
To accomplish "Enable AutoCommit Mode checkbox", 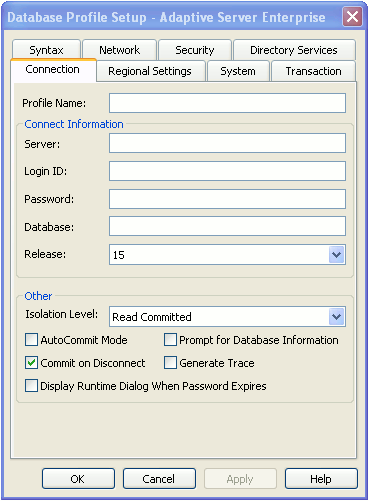I will 31,340.
